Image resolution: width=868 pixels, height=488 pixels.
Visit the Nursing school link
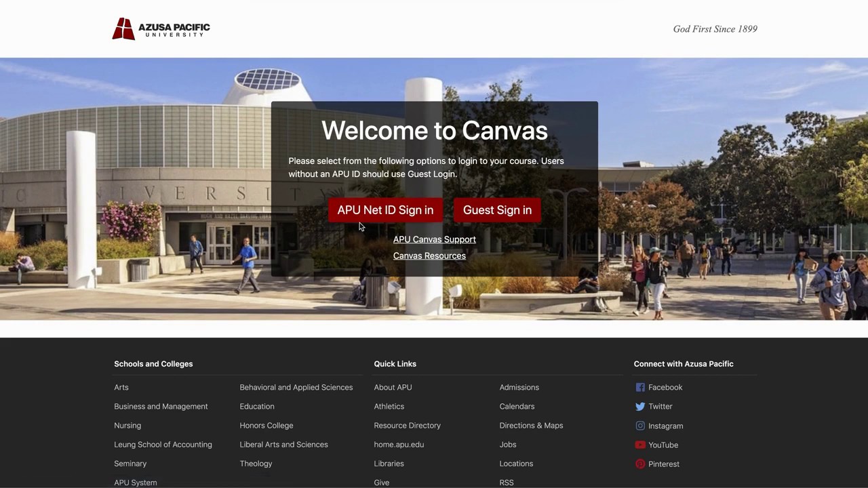coord(127,426)
